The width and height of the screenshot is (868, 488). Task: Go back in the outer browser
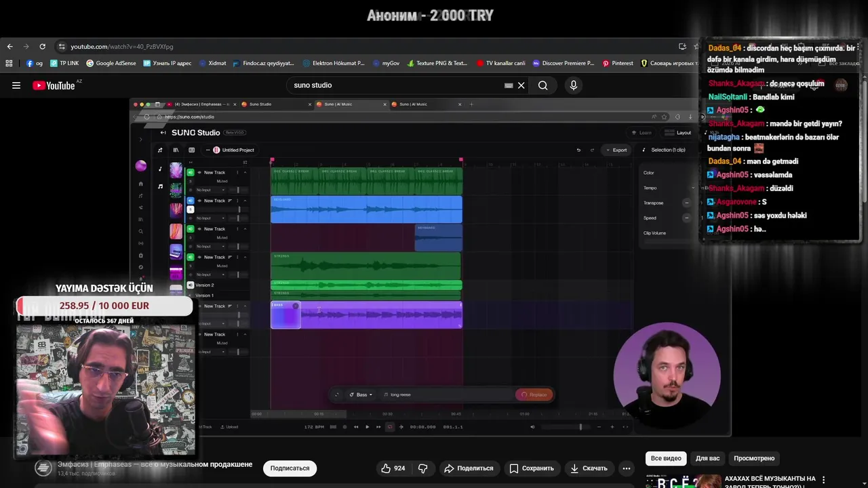[x=9, y=47]
